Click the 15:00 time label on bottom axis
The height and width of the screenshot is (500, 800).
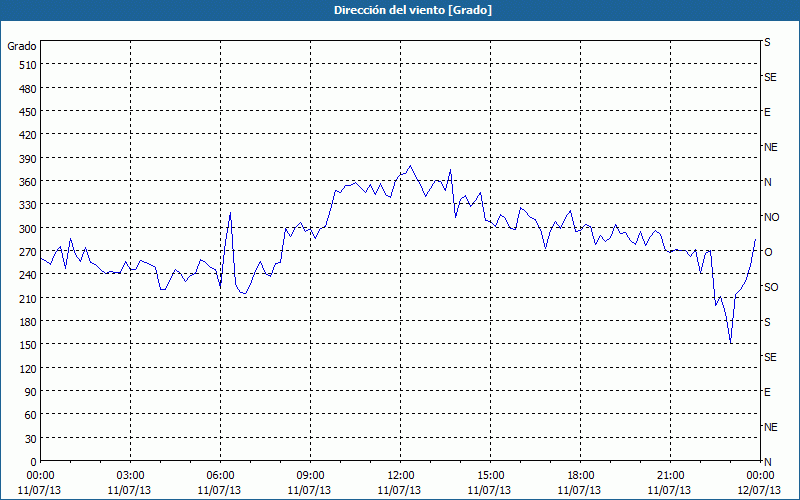coord(490,476)
